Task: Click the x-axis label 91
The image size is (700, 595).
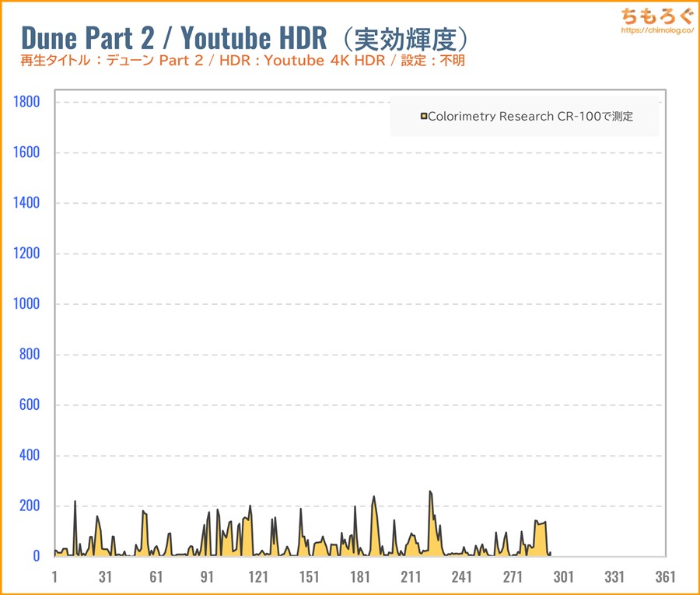Action: pos(207,576)
